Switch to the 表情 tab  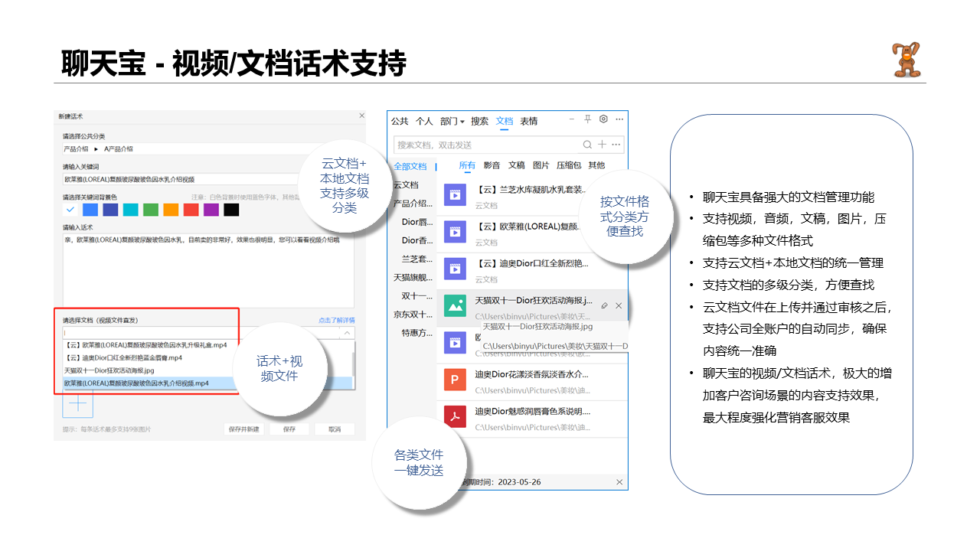(528, 120)
